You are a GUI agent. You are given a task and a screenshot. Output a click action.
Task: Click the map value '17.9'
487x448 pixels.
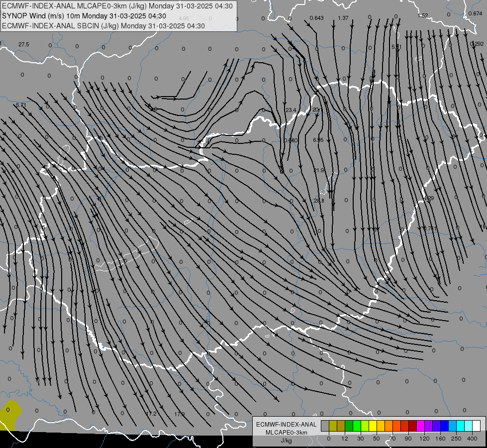(179, 414)
